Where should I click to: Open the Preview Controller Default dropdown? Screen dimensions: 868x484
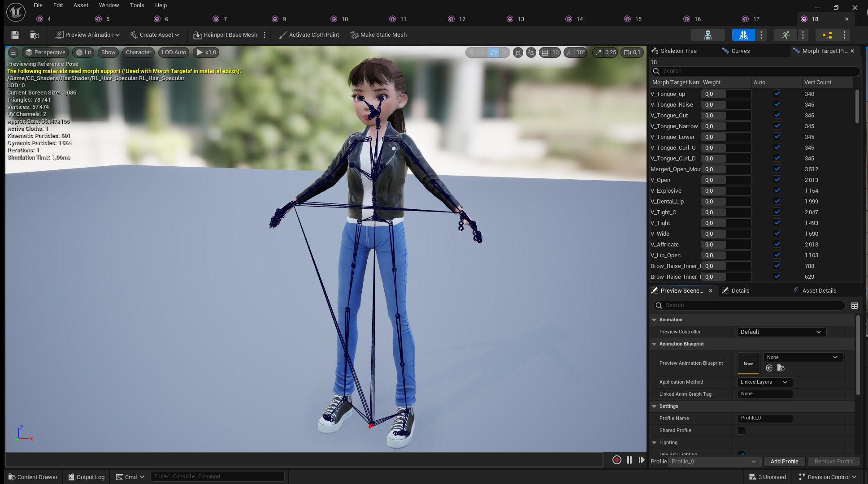(x=781, y=332)
